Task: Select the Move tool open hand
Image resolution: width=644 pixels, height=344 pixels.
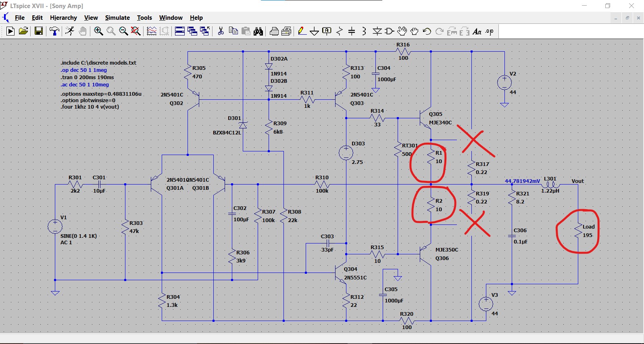Action: click(402, 31)
